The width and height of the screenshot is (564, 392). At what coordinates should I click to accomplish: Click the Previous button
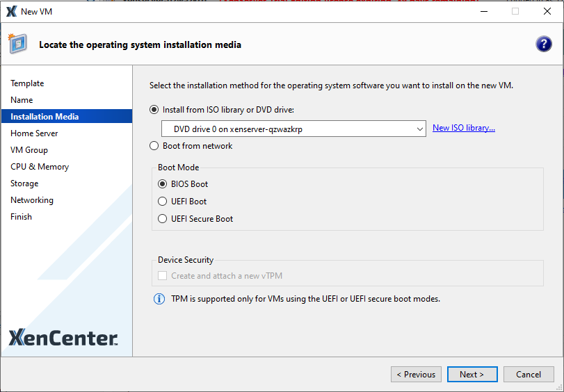(x=416, y=375)
